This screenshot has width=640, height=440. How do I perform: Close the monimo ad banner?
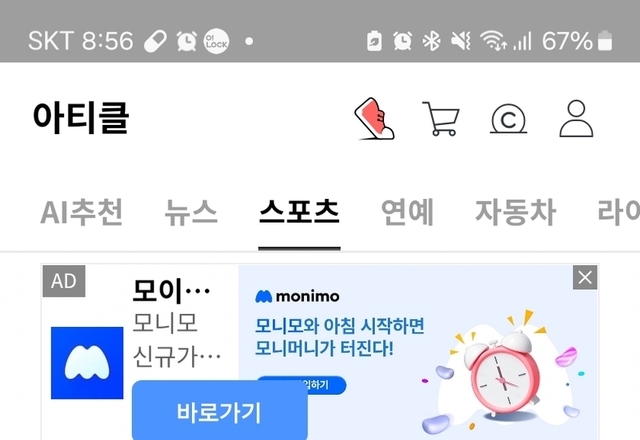[585, 278]
